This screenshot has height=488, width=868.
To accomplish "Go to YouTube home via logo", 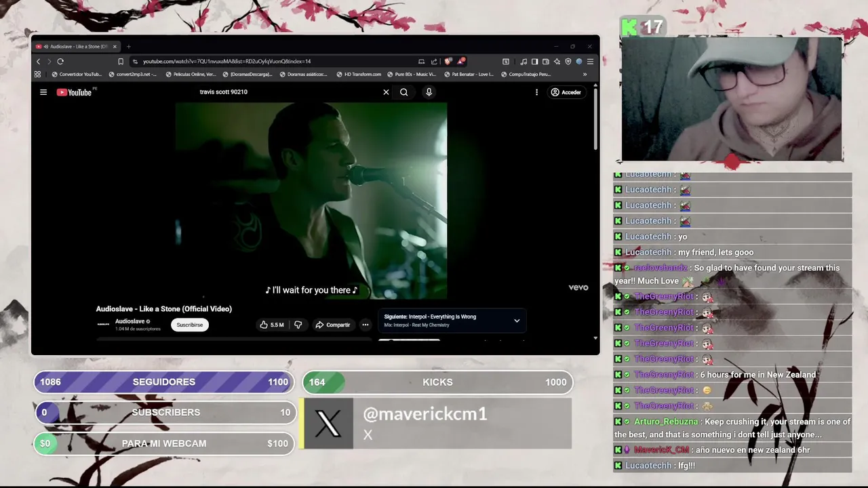I will coord(75,92).
